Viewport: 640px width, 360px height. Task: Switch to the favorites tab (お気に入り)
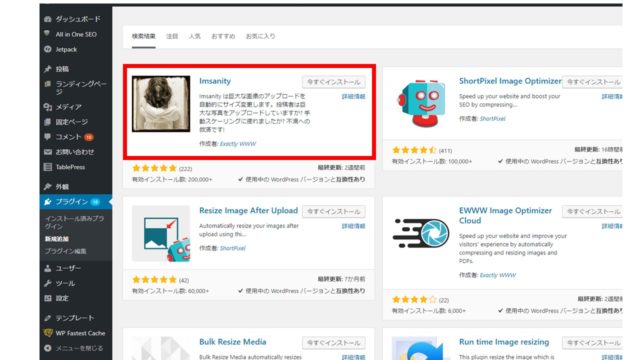(260, 36)
